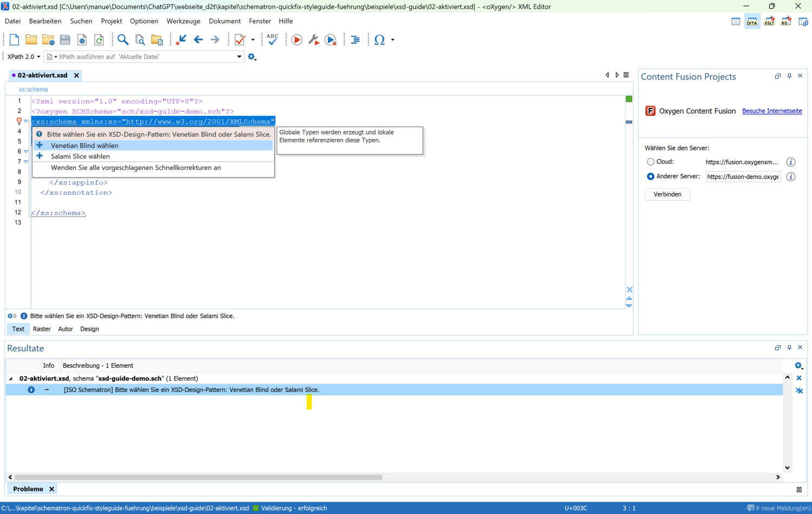Open the Werkzeuge menu
812x514 pixels.
[184, 21]
